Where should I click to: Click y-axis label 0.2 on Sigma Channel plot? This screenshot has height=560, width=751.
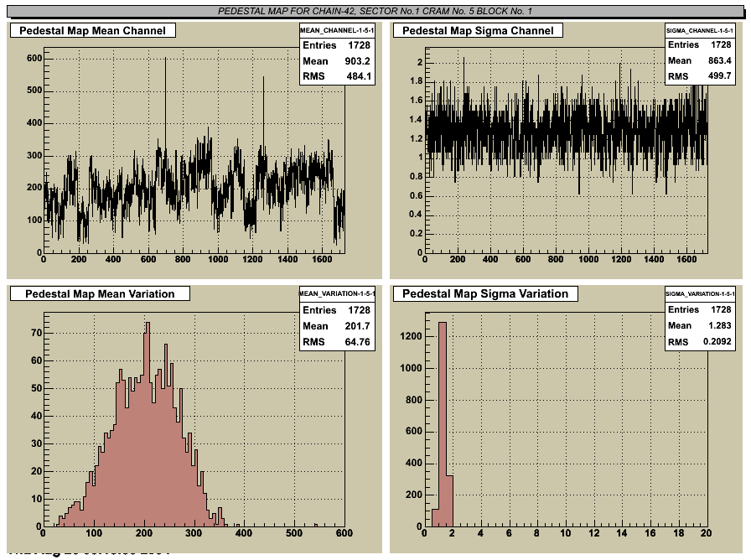click(417, 233)
